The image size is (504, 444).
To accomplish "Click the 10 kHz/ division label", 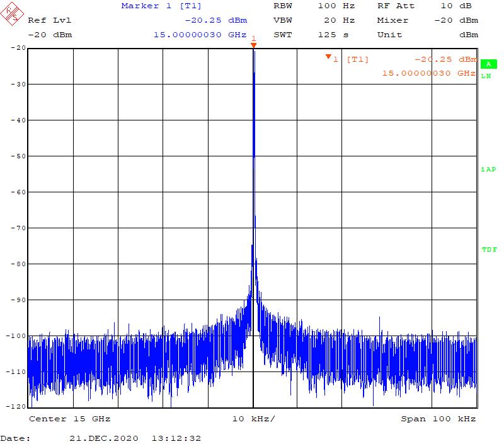I will click(253, 419).
